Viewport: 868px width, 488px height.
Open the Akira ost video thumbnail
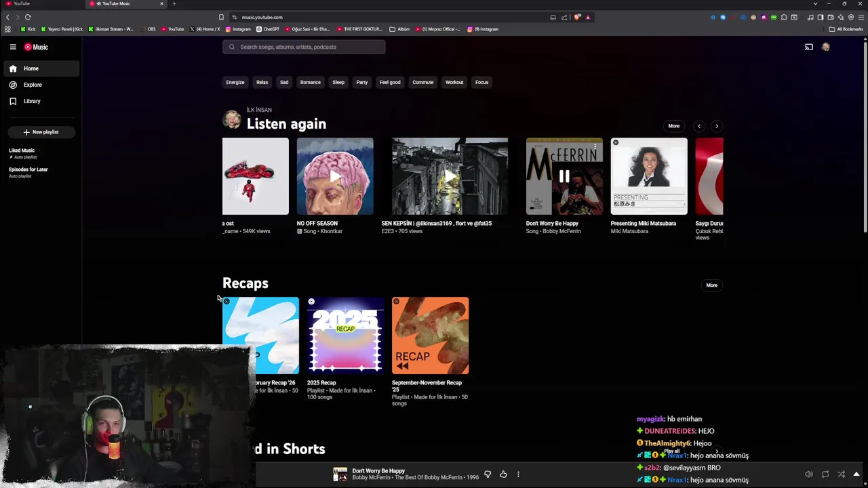[x=256, y=176]
